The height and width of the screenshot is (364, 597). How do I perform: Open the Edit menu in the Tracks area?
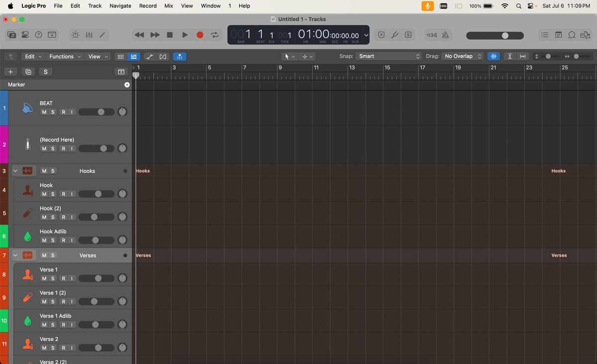pyautogui.click(x=34, y=57)
